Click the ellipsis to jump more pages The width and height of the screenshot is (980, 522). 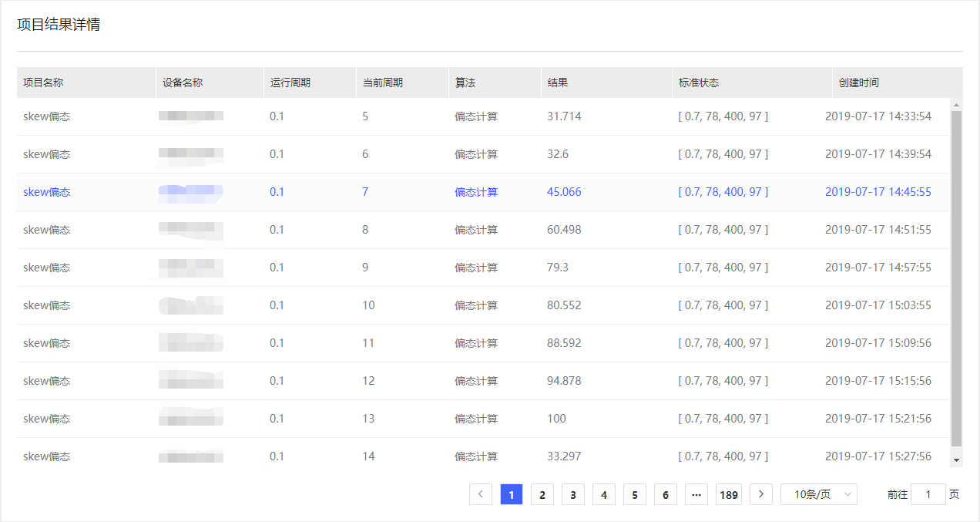696,494
